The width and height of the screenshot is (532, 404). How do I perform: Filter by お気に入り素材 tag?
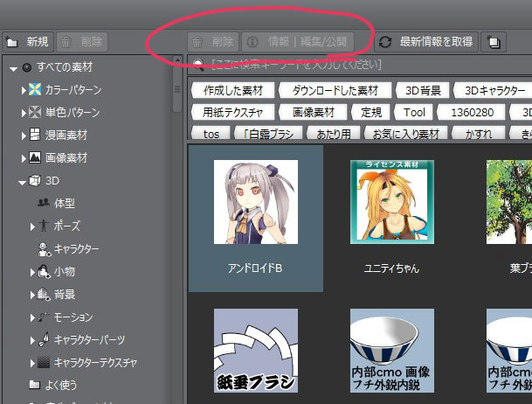pos(406,133)
